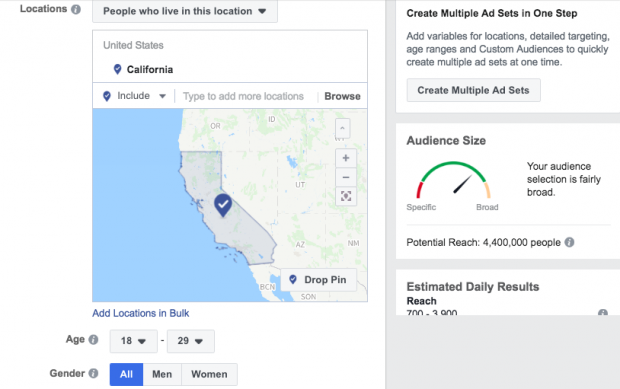Click the Age info icon
Screen dimensions: 620x389
pos(93,340)
